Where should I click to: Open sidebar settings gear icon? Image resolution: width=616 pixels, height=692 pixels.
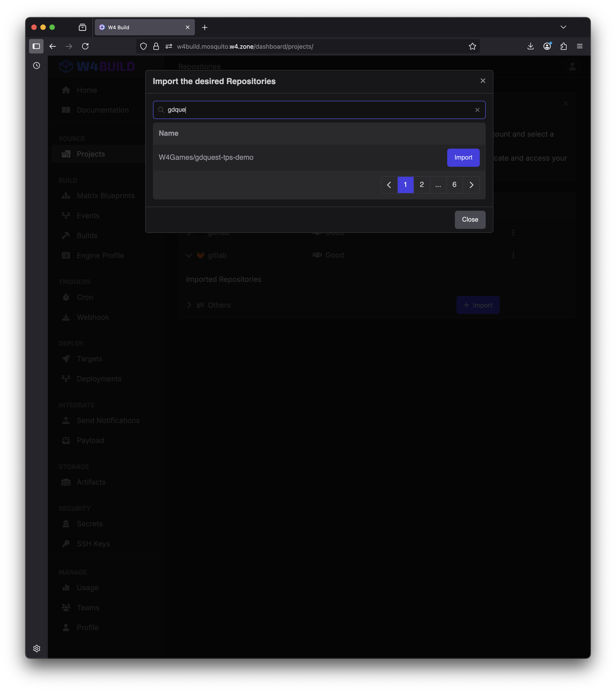(x=36, y=648)
